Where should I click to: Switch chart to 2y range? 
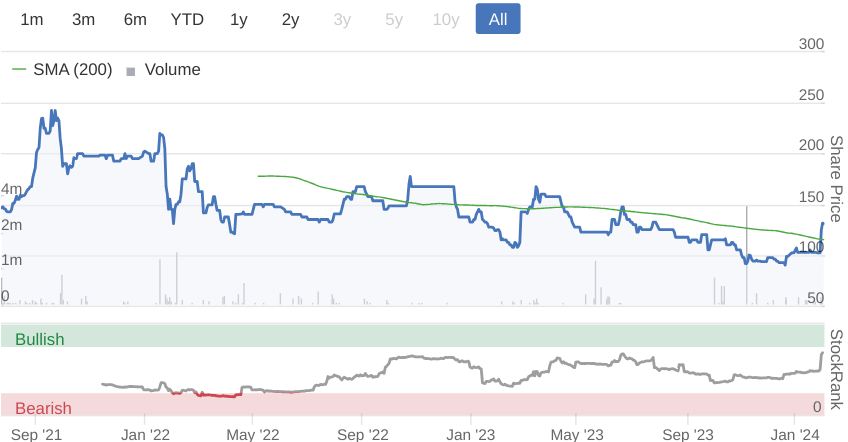290,19
